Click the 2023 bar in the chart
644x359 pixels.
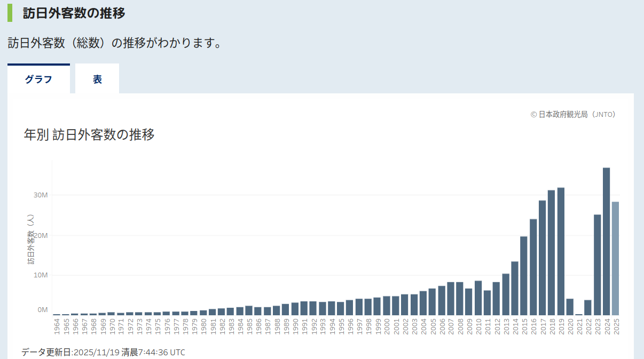click(x=597, y=265)
